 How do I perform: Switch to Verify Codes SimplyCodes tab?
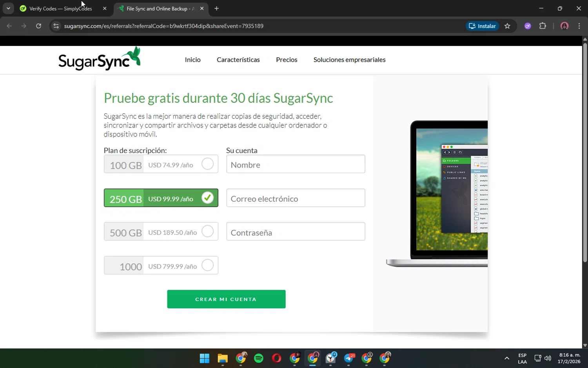64,8
